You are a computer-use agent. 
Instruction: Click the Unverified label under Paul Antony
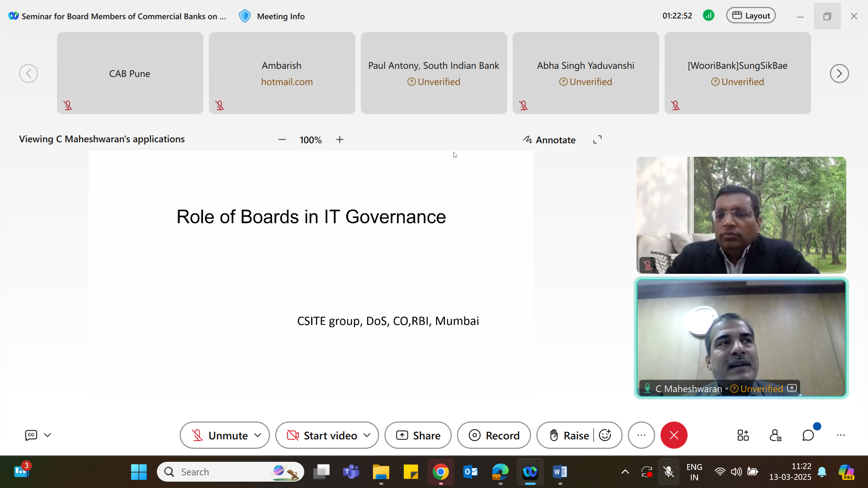pos(434,82)
